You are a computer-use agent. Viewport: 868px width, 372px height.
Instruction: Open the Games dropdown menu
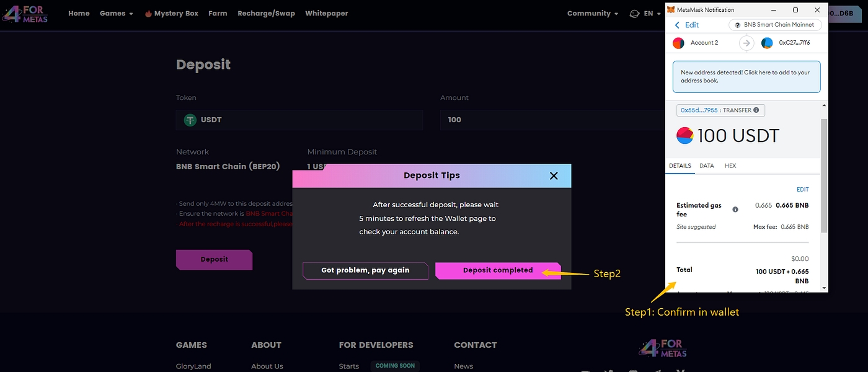pos(116,14)
